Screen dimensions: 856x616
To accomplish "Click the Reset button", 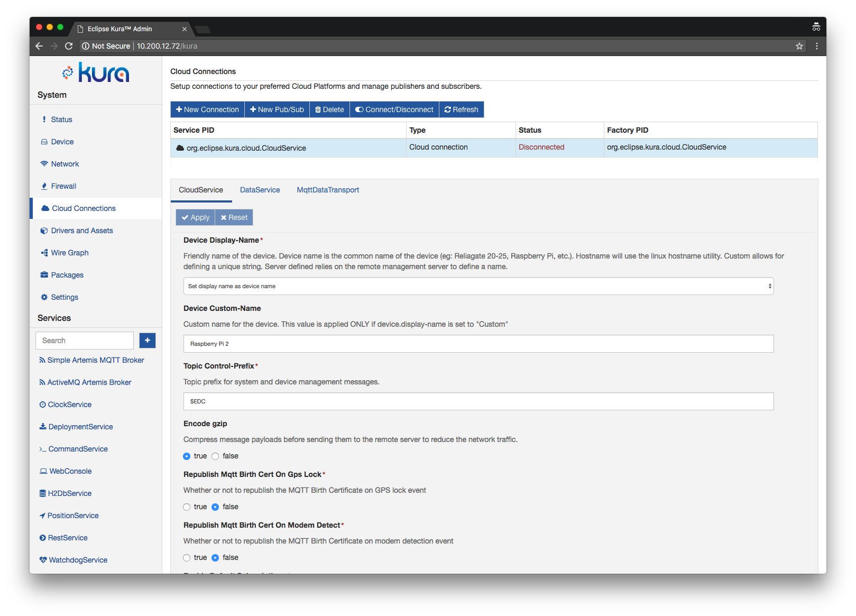I will pos(234,217).
